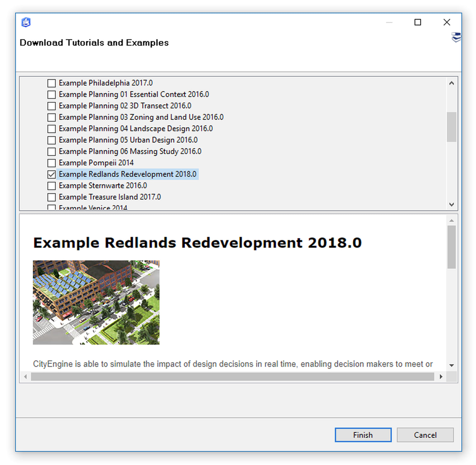Tick Planning 03 Zoning and Land Use checkbox

click(51, 117)
